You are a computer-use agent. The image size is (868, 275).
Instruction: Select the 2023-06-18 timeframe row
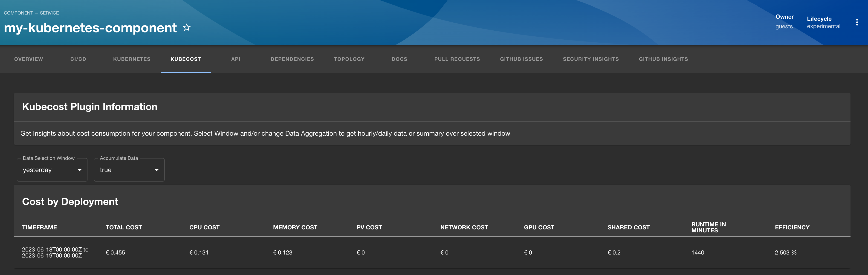pos(55,252)
